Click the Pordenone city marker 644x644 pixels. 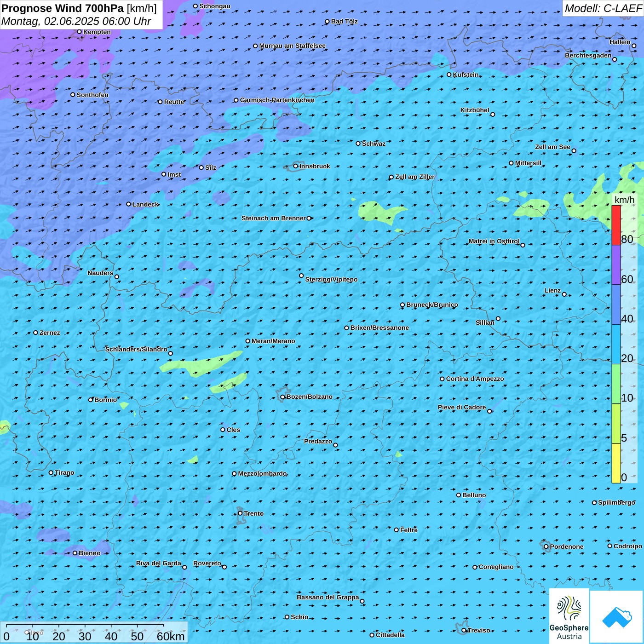546,546
